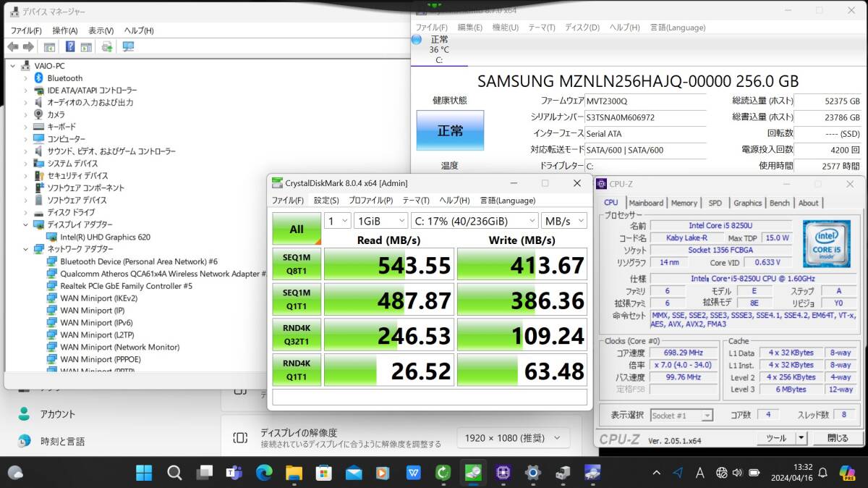Open Windows Start button on taskbar
This screenshot has height=488, width=868.
point(144,473)
